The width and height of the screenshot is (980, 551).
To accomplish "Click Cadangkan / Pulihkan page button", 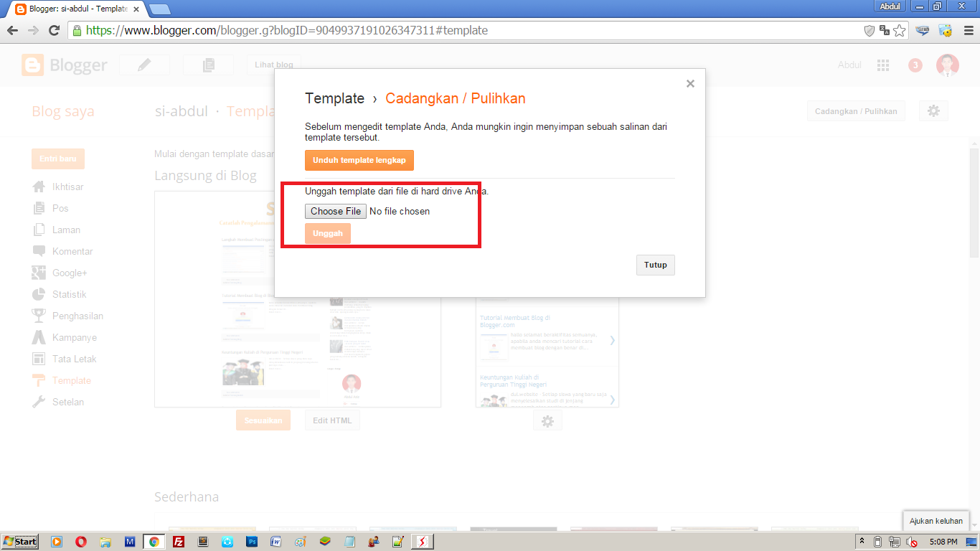I will coord(856,111).
